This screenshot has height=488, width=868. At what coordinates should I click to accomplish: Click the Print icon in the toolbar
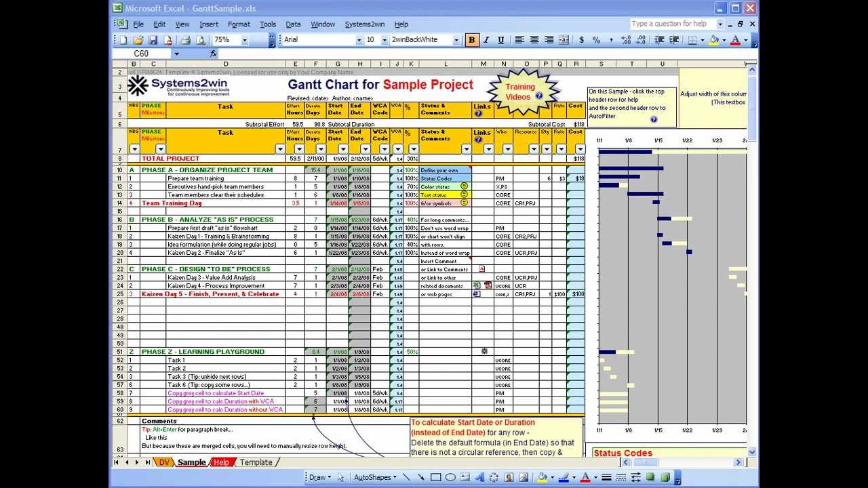(x=185, y=40)
